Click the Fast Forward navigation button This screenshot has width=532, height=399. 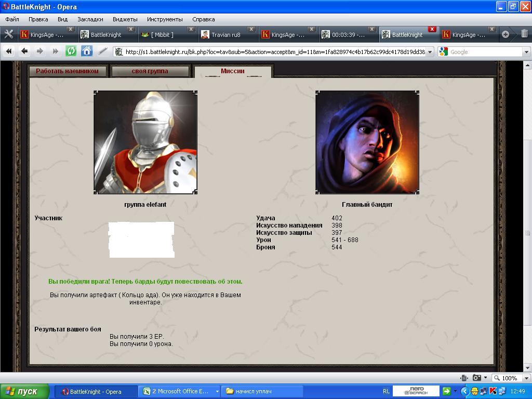pos(55,51)
